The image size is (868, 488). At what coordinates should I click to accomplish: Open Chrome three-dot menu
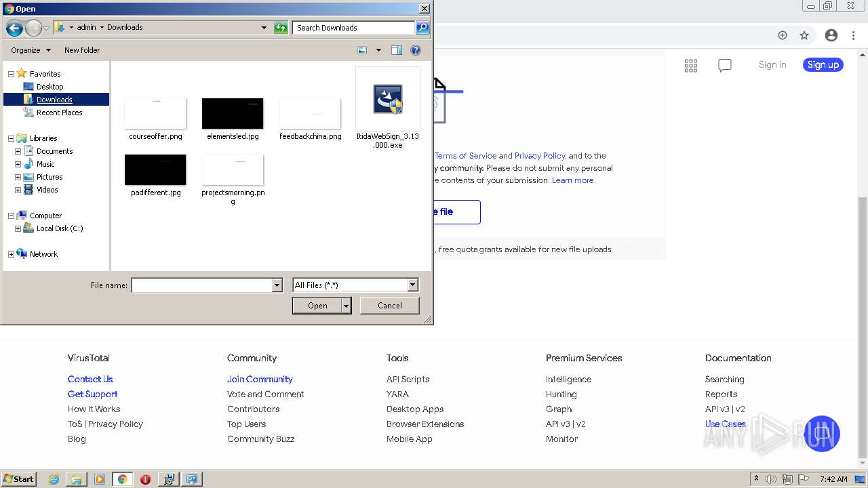pyautogui.click(x=854, y=35)
